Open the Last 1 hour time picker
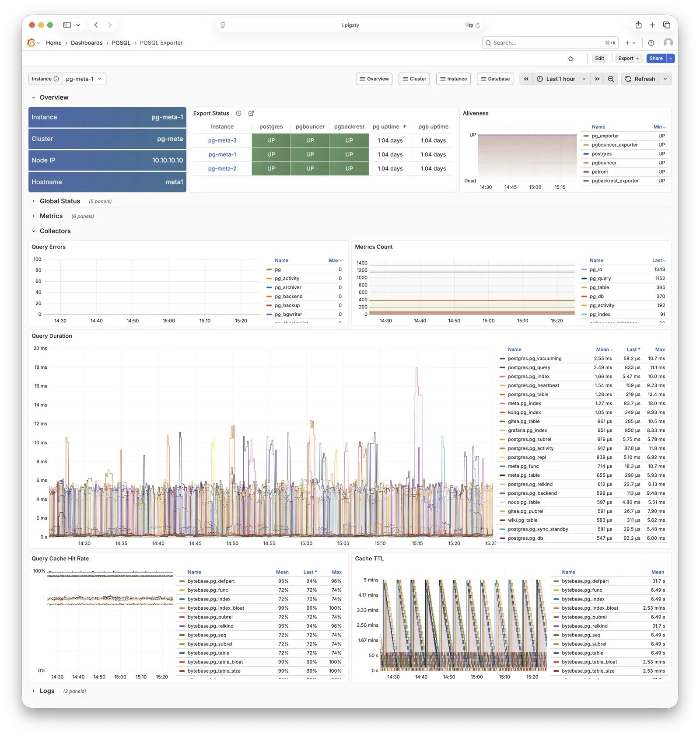Screen dimensions: 700x737 click(x=560, y=79)
